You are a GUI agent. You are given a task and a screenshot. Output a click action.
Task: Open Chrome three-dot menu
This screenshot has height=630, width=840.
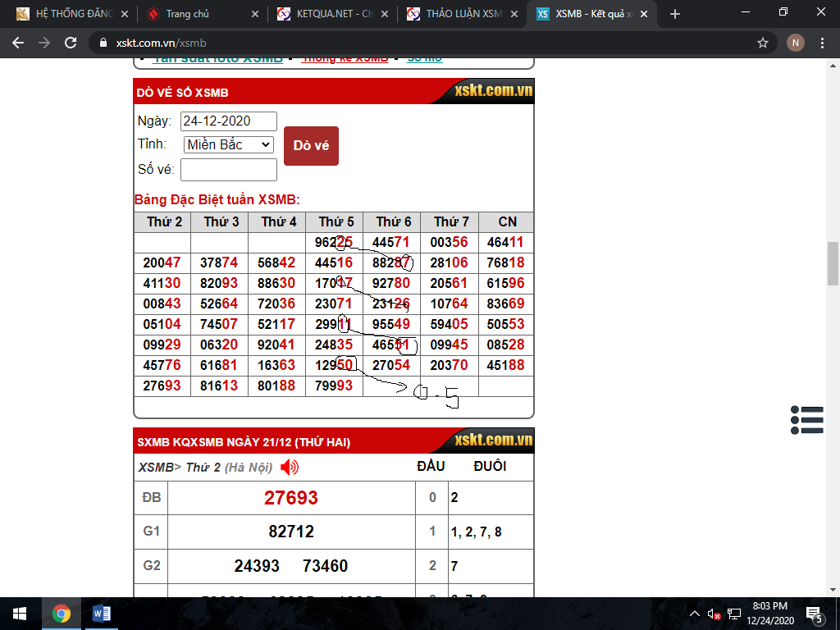click(822, 43)
